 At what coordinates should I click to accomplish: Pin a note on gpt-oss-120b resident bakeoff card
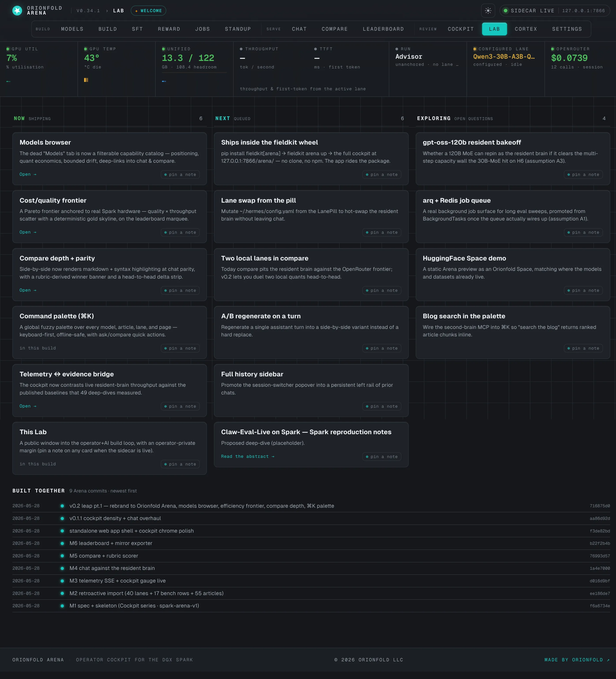[x=583, y=174]
